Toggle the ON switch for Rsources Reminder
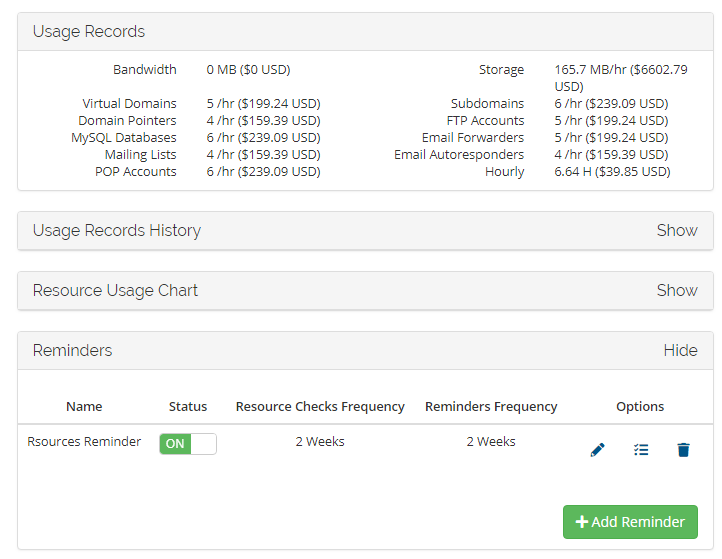722x559 pixels. tap(188, 443)
